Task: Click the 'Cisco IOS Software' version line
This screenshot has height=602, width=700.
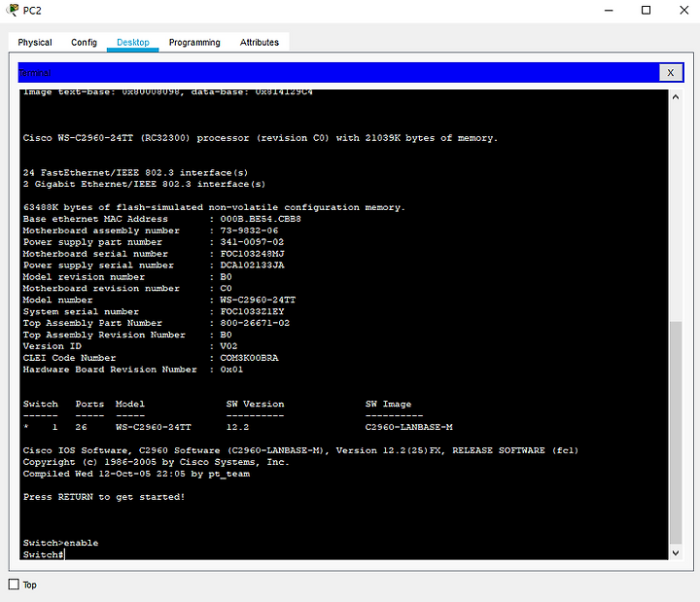Action: click(x=300, y=450)
